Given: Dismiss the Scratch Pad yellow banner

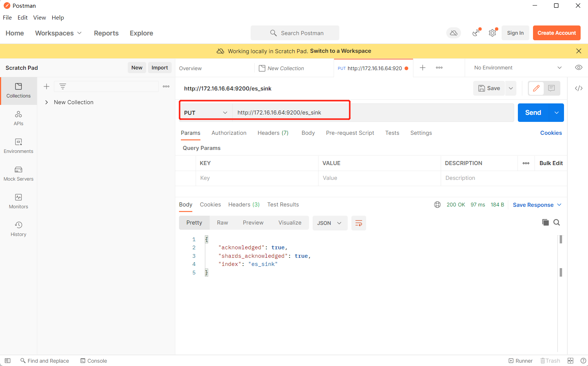Looking at the screenshot, I should pos(579,51).
